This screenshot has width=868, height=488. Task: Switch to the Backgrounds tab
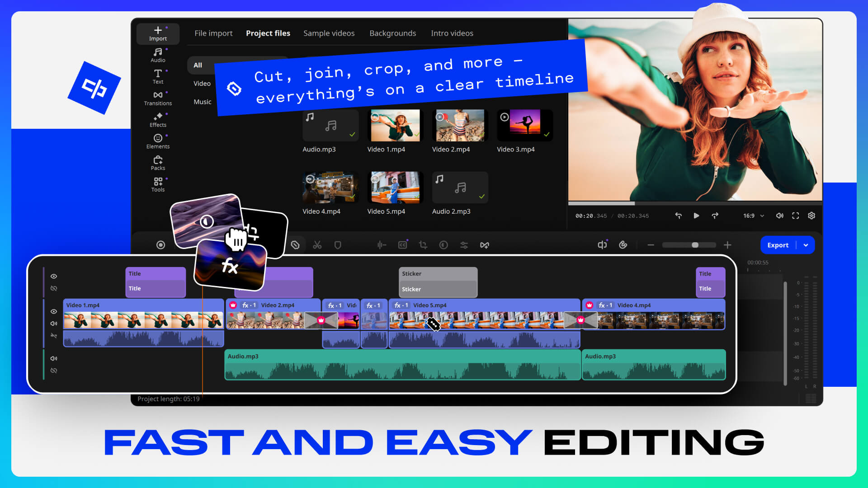(x=392, y=33)
